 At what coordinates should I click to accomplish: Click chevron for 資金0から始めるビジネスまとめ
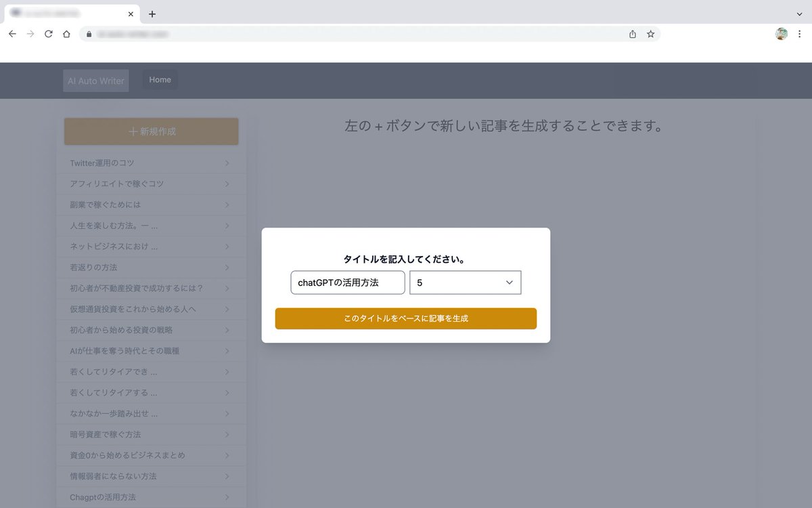(227, 455)
